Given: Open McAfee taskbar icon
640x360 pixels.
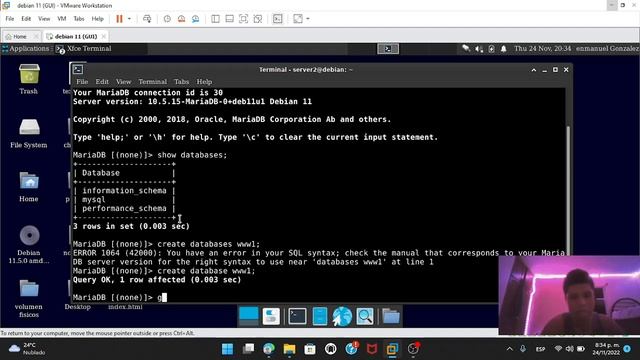Looking at the screenshot, I should point(372,349).
